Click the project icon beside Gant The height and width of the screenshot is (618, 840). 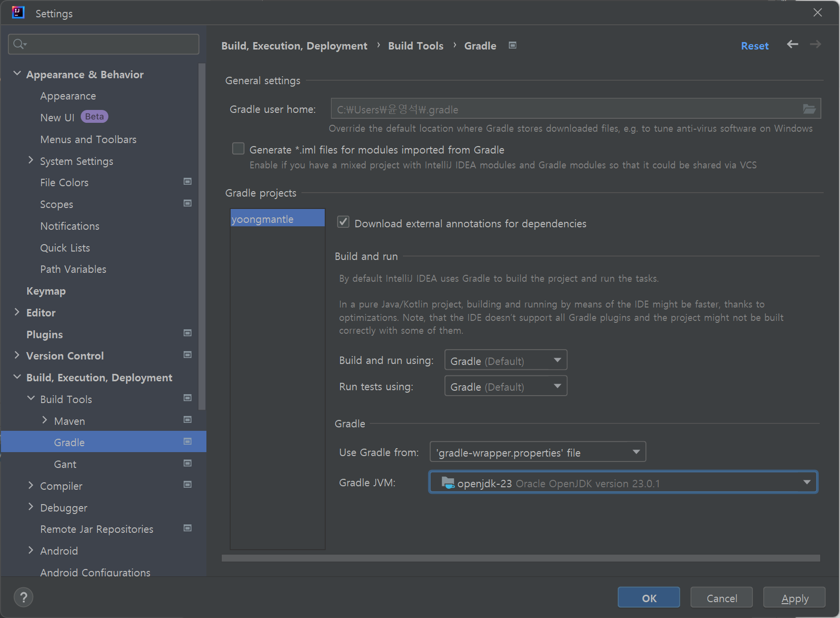(x=188, y=463)
